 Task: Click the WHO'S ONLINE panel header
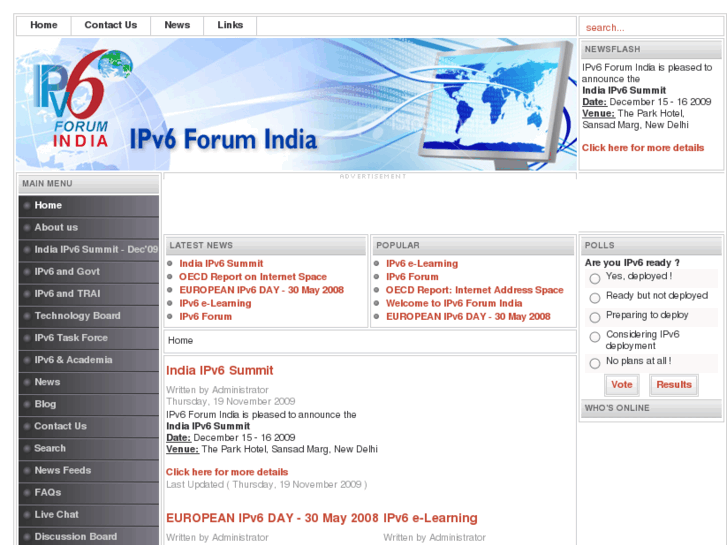pyautogui.click(x=651, y=408)
